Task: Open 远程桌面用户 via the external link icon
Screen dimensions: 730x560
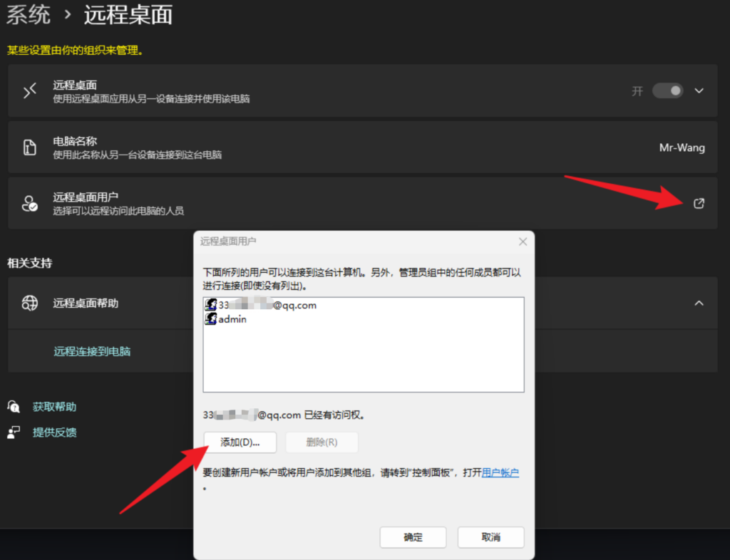Action: tap(699, 204)
